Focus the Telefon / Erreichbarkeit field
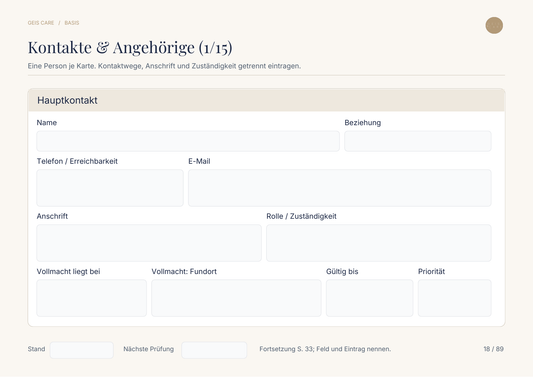Image resolution: width=533 pixels, height=377 pixels. pos(110,188)
